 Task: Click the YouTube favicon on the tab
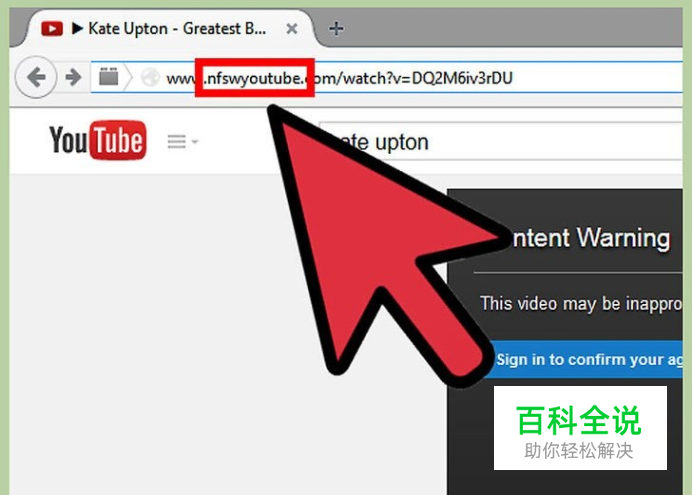click(52, 29)
